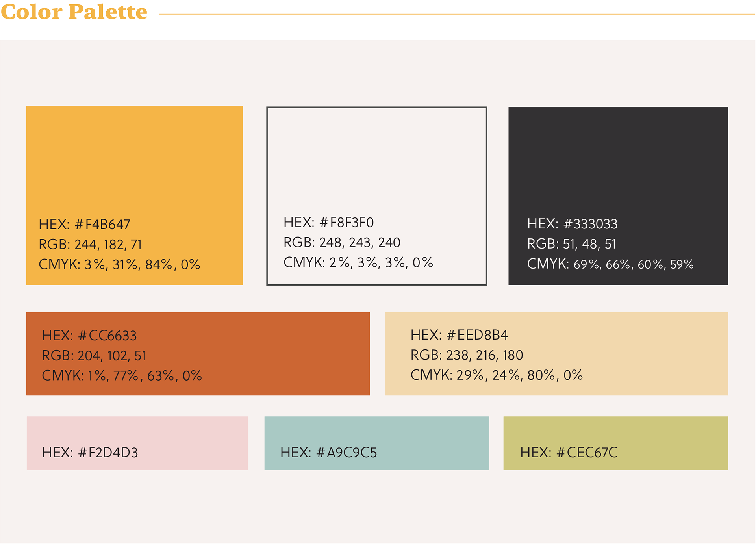Click the Color Palette heading
This screenshot has width=756, height=544.
tap(74, 11)
